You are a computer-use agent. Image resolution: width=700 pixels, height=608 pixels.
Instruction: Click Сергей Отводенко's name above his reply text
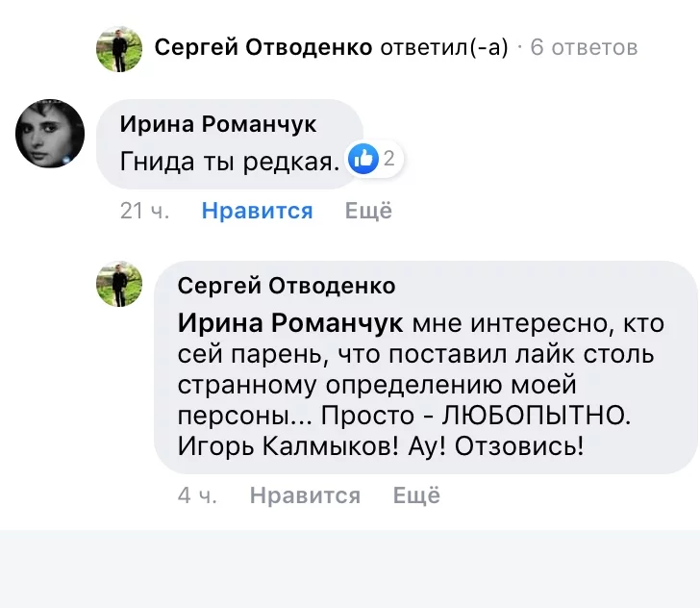(x=287, y=287)
